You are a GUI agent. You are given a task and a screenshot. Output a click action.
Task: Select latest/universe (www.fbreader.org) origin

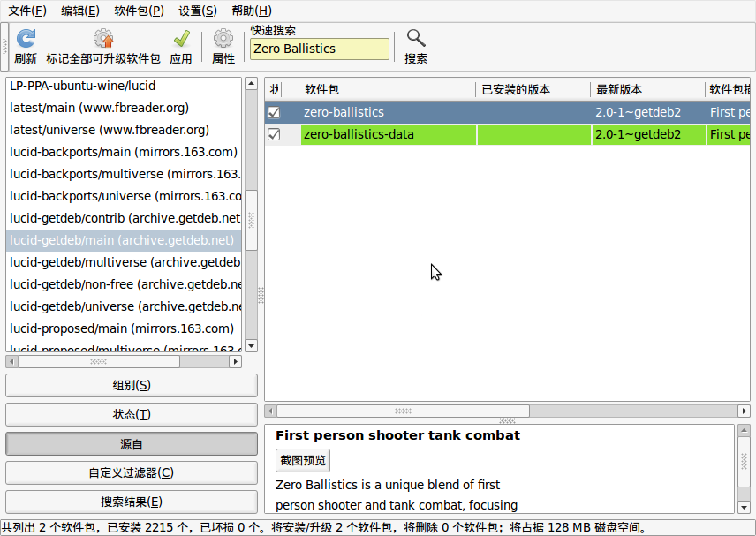click(x=124, y=130)
